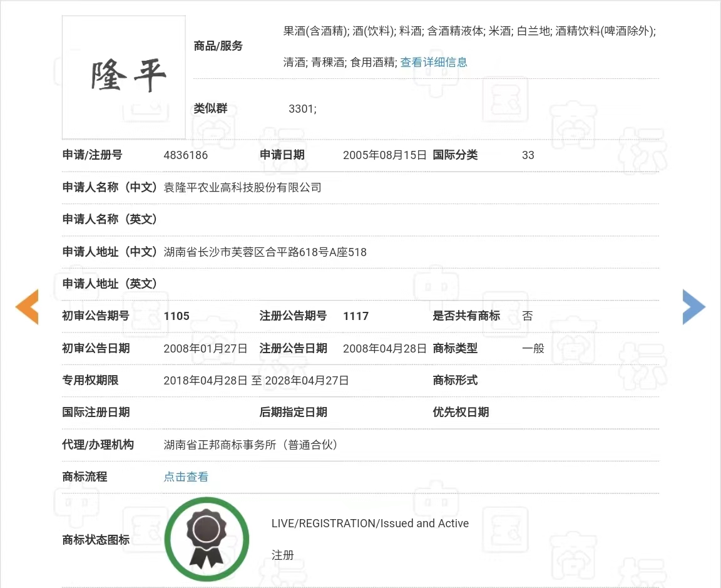Click the orange left navigation arrow
Screen dimensions: 721x588
coord(26,307)
